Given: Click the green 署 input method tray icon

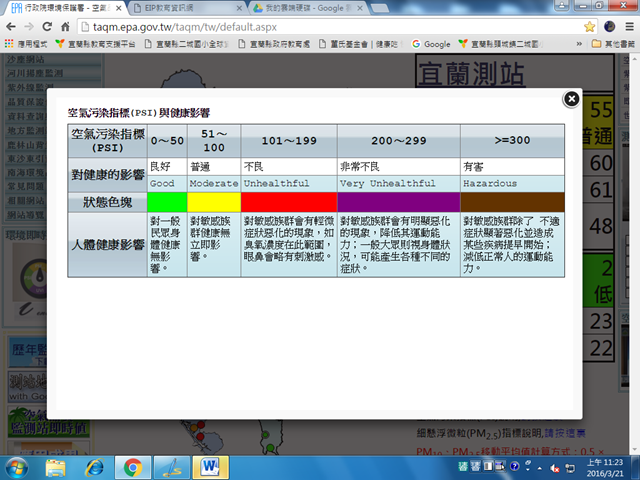Looking at the screenshot, I should click(463, 466).
